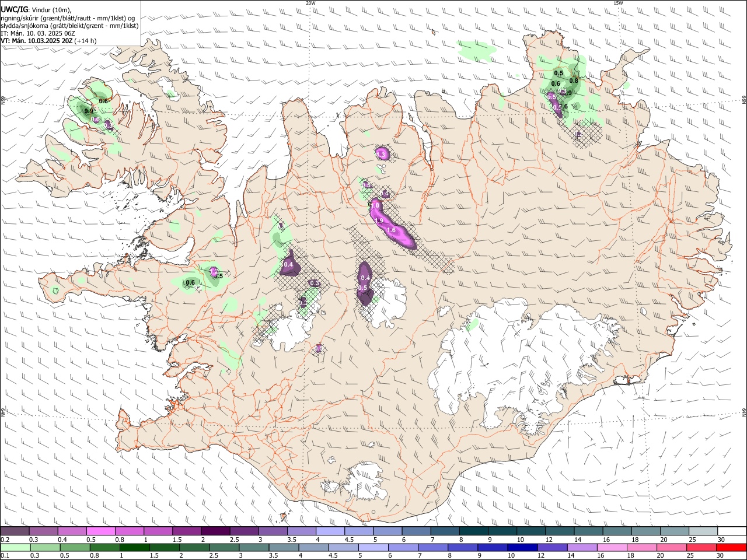Click the 4.5 label under upper scale
The height and width of the screenshot is (560, 747).
coord(349,540)
